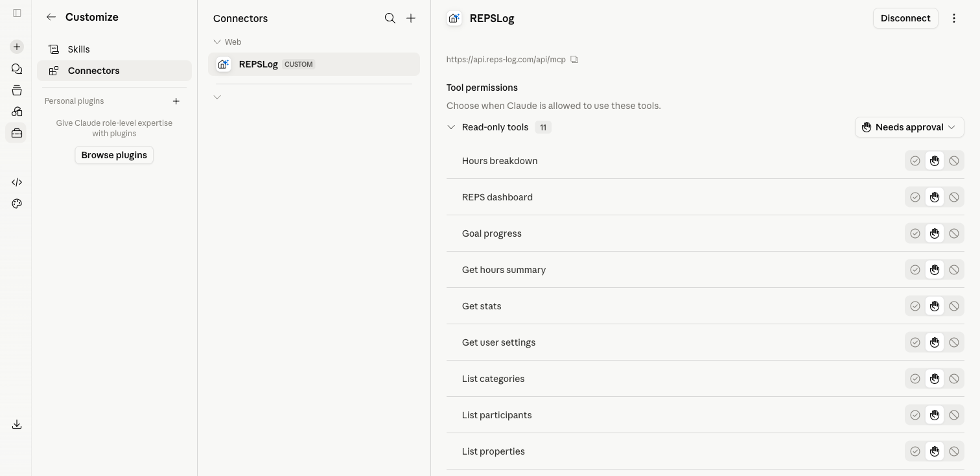Set Get stats to always allow

pos(915,306)
